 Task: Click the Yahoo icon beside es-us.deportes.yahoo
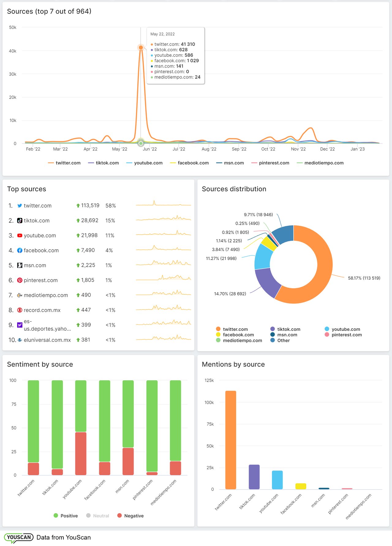click(20, 325)
